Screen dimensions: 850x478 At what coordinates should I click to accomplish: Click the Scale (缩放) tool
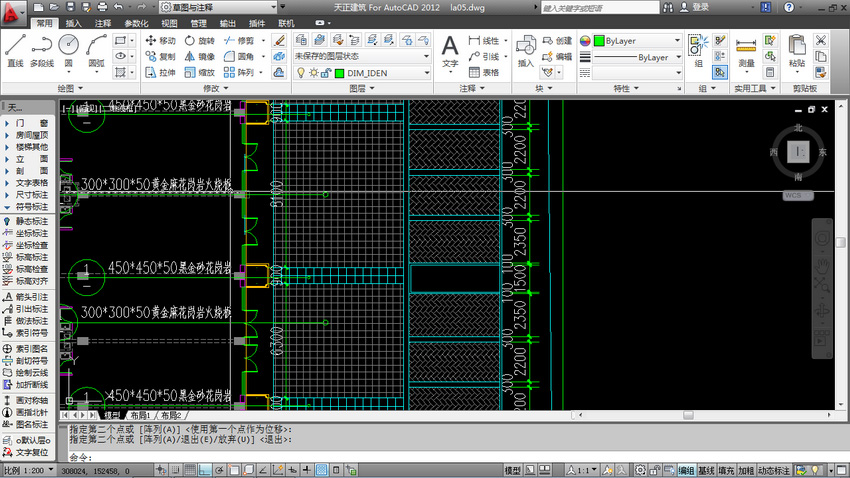(199, 72)
